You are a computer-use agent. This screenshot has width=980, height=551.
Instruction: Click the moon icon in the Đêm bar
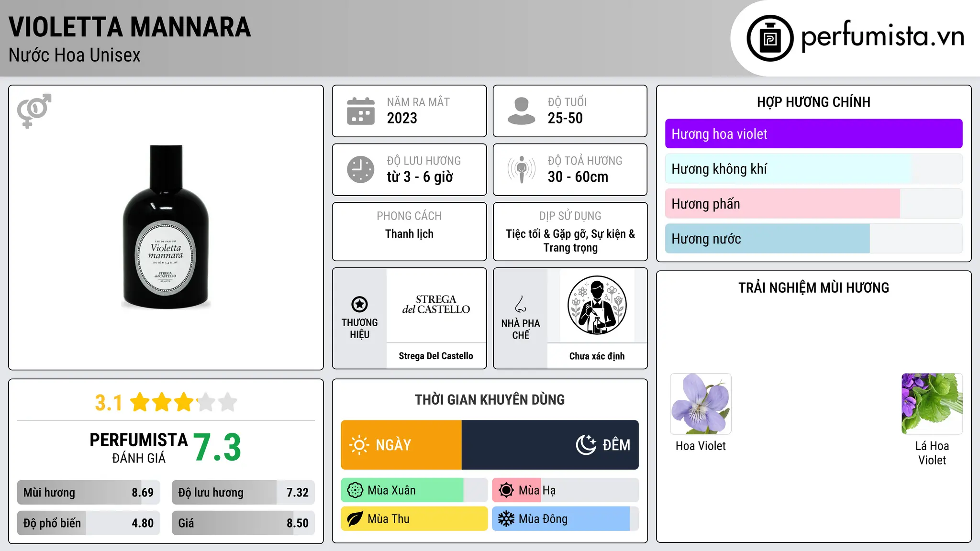tap(586, 445)
